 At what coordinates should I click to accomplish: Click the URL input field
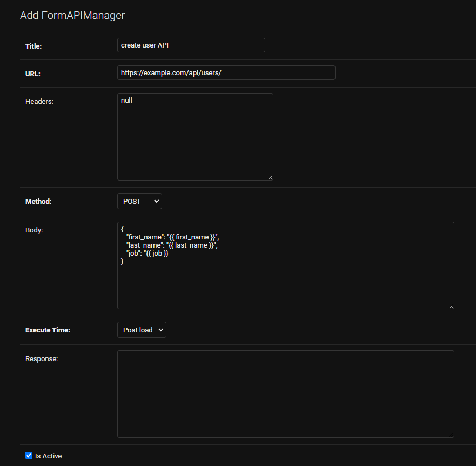point(226,73)
